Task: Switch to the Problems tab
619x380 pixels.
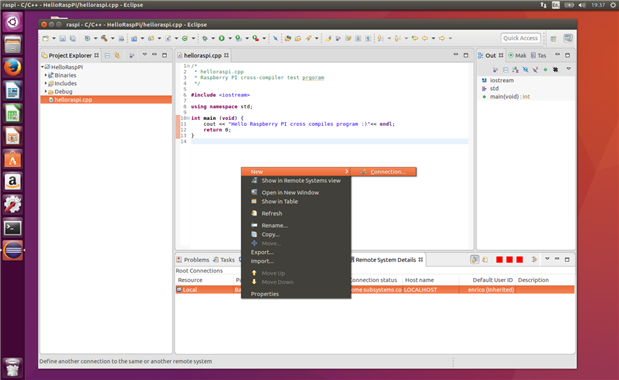Action: (x=193, y=260)
